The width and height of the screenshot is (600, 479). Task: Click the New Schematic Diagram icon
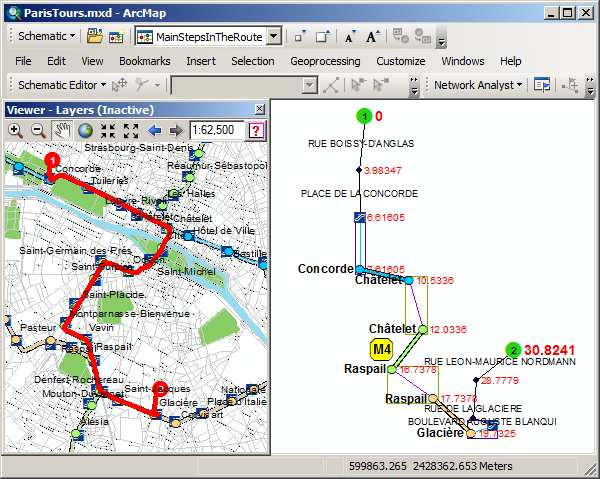[117, 36]
